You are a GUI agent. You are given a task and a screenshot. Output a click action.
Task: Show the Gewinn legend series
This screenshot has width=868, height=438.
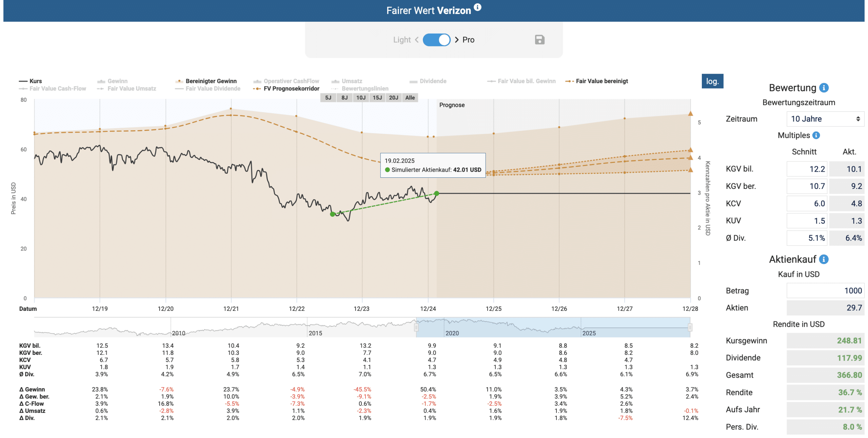point(112,81)
